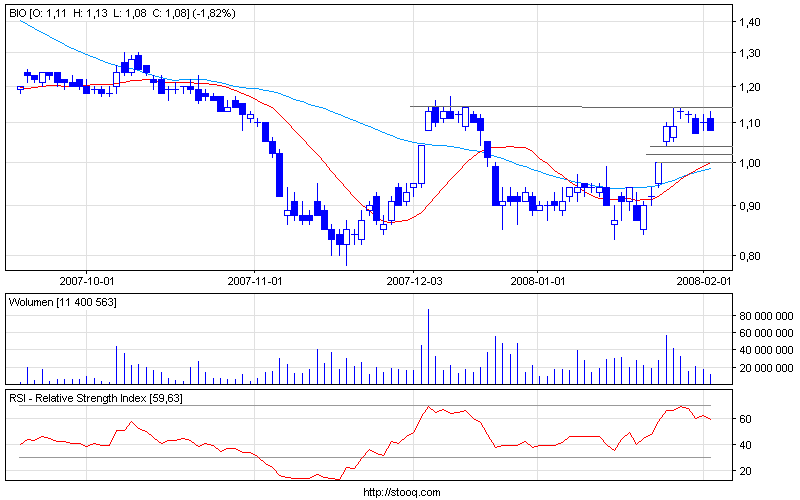
Task: Click the 40 000 000 volume axis label
Action: tap(766, 350)
